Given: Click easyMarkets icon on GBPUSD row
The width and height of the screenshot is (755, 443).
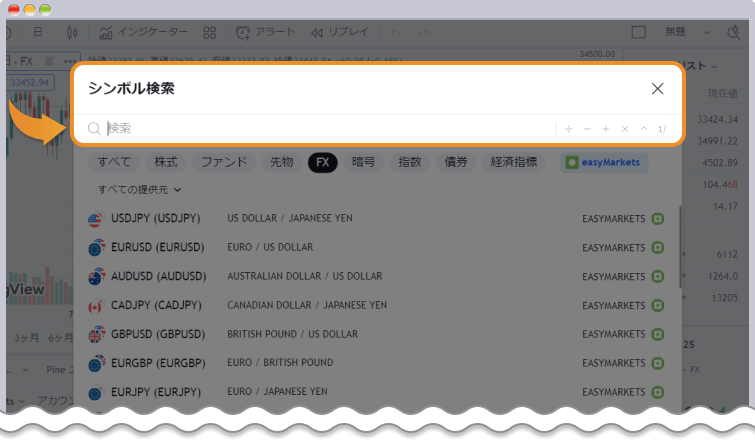Looking at the screenshot, I should [x=658, y=334].
